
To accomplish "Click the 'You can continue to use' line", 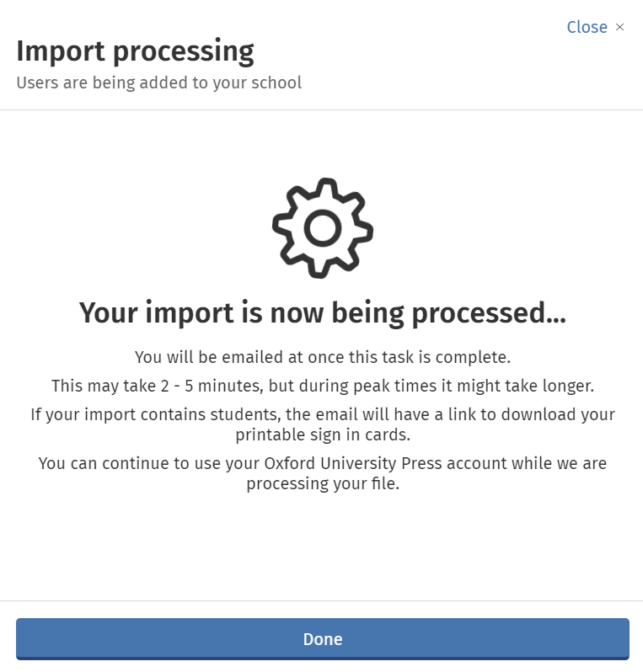I will [x=322, y=464].
